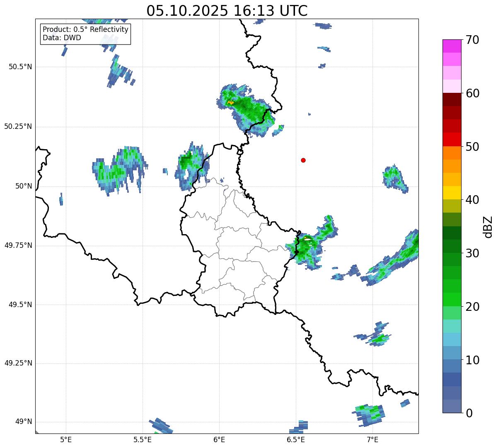Viewport: 498px width, 448px height.
Task: Click the 6°E longitude label
Action: click(219, 439)
